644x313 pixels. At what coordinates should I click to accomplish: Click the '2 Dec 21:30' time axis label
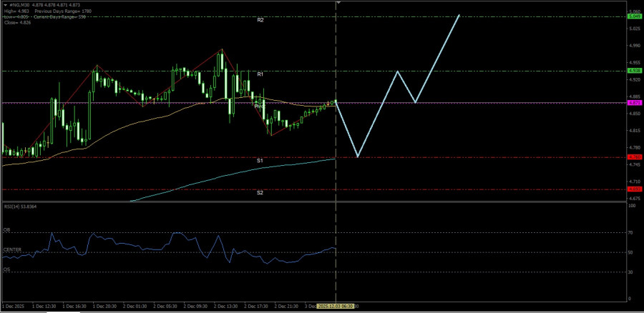(286, 306)
